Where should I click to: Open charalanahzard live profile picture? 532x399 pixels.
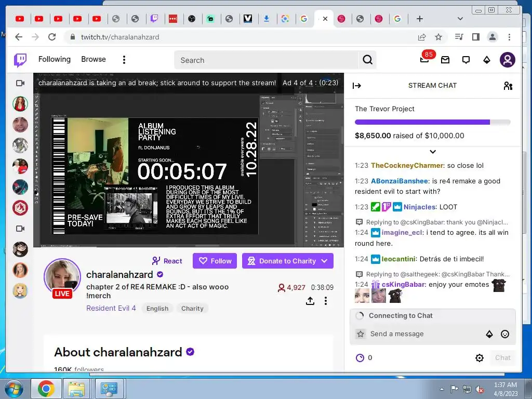(62, 277)
